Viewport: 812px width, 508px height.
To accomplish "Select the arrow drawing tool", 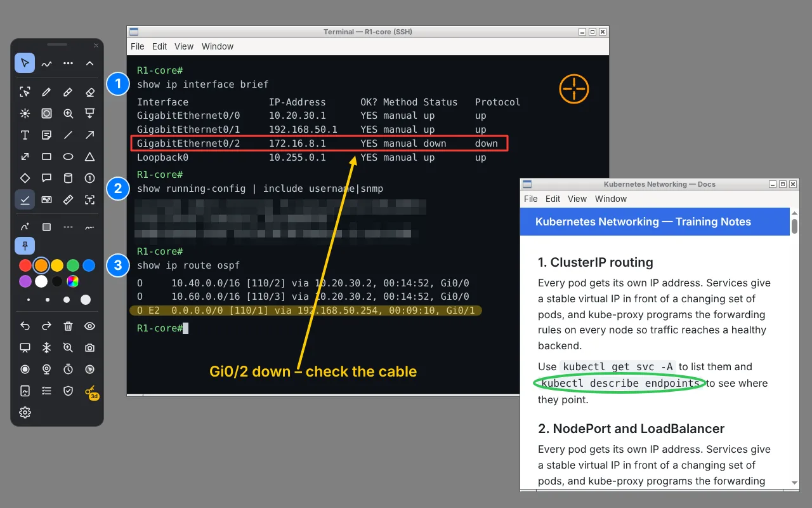I will (89, 135).
